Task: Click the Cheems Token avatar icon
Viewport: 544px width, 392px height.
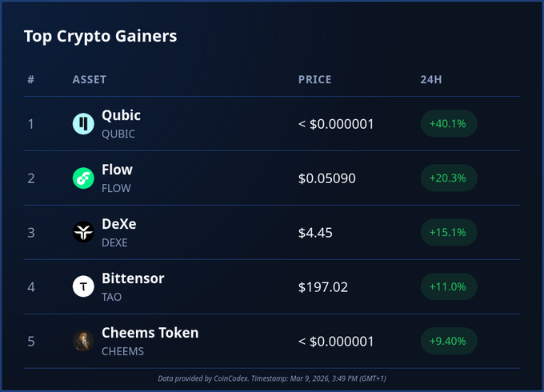Action: (83, 341)
